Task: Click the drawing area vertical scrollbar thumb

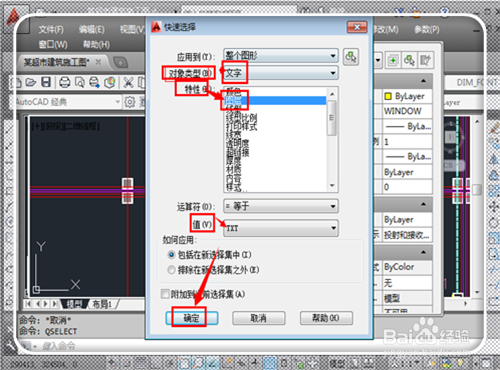Action: tap(477, 189)
